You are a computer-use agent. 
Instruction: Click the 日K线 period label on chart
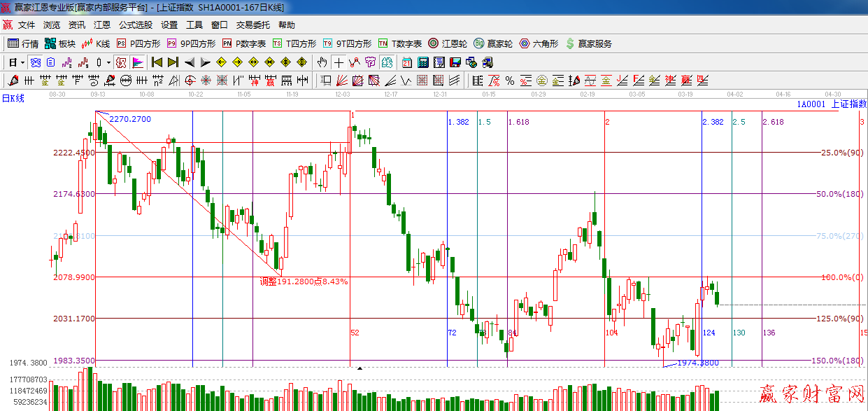(x=13, y=98)
